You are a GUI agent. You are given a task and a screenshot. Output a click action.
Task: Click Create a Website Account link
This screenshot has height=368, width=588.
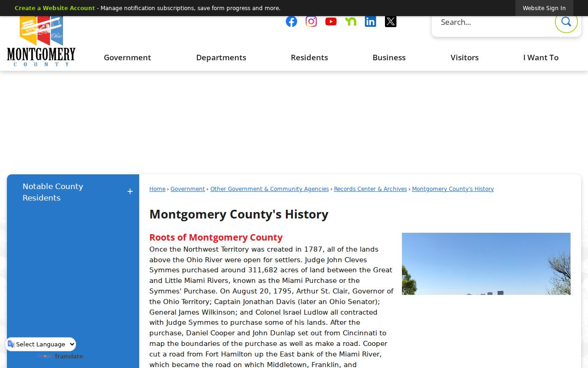55,8
